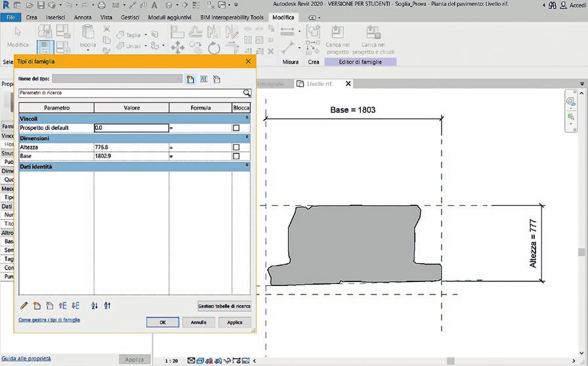588x366 pixels.
Task: Click the Move tool four-arrows icon
Action: pos(177,48)
